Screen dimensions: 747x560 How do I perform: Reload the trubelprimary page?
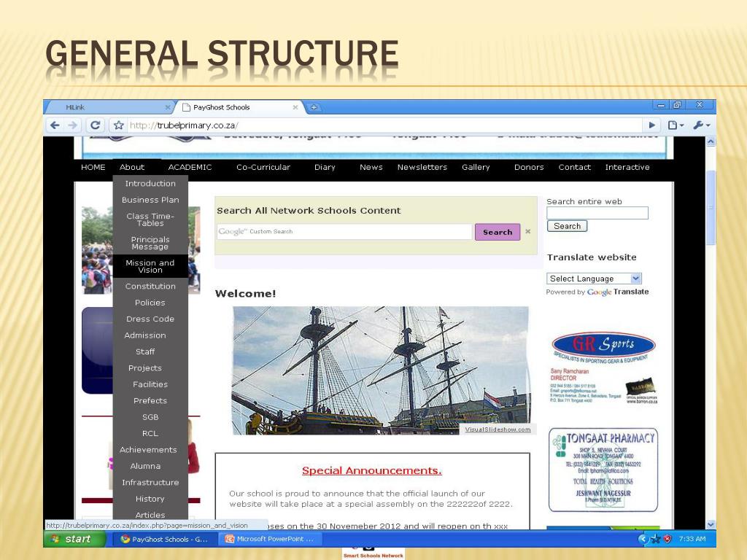coord(96,125)
